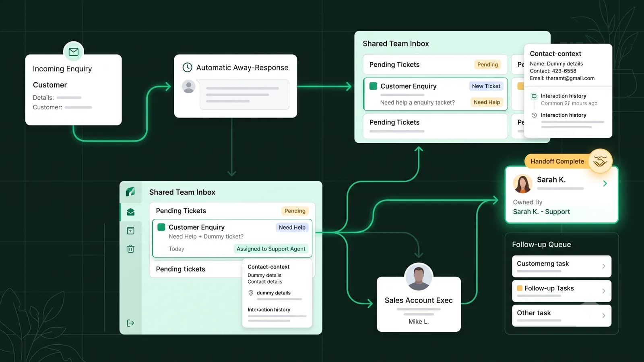Click Mike L. avatar above Sales Account Exec

[419, 277]
